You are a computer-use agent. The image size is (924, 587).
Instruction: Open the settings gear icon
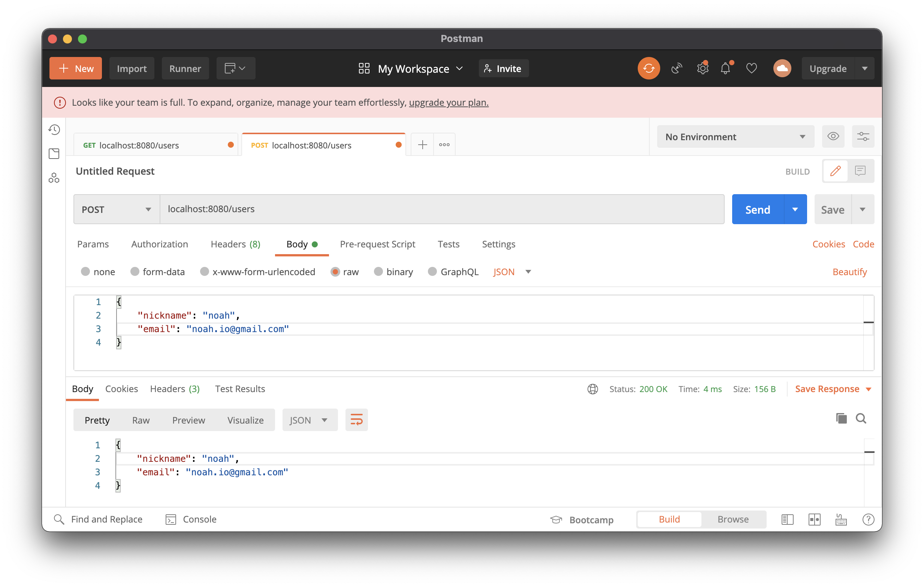point(702,69)
